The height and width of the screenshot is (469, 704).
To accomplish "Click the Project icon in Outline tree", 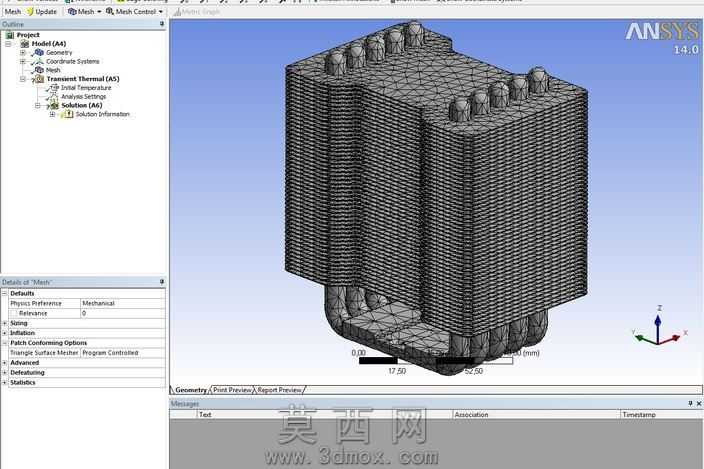I will pyautogui.click(x=10, y=35).
